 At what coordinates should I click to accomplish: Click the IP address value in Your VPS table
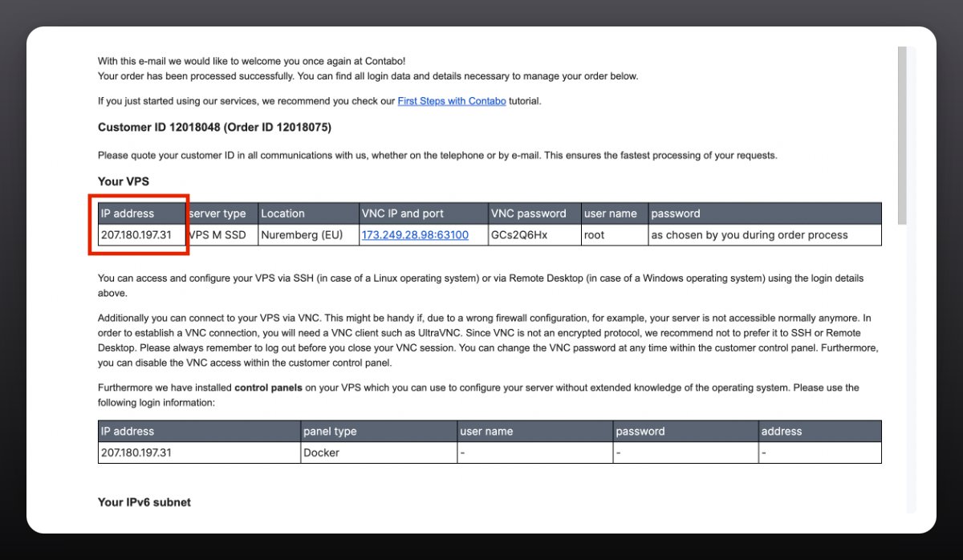click(x=136, y=235)
